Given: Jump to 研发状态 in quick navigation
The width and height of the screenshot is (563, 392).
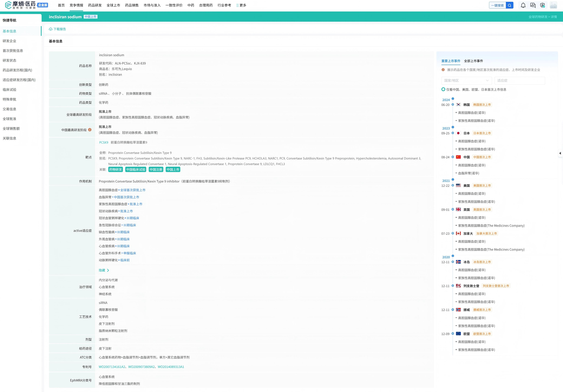Looking at the screenshot, I should pyautogui.click(x=10, y=60).
